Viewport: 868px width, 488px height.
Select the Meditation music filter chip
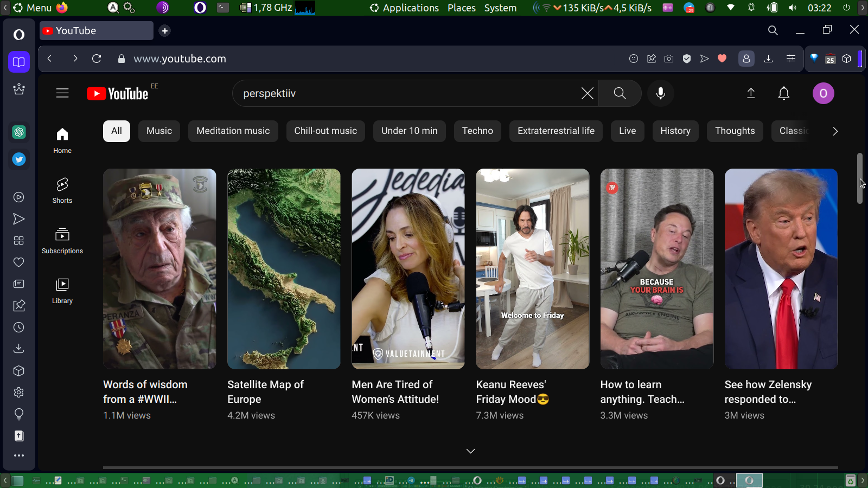(233, 131)
